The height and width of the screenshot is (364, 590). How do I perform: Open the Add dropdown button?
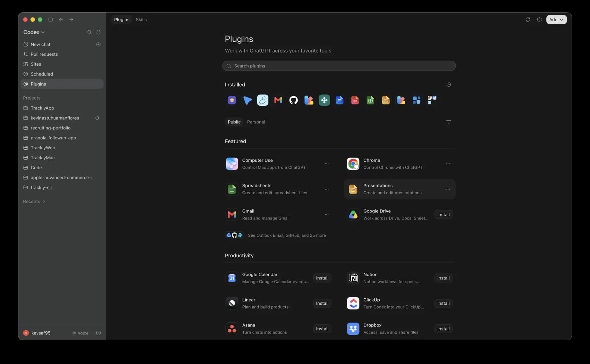point(556,20)
